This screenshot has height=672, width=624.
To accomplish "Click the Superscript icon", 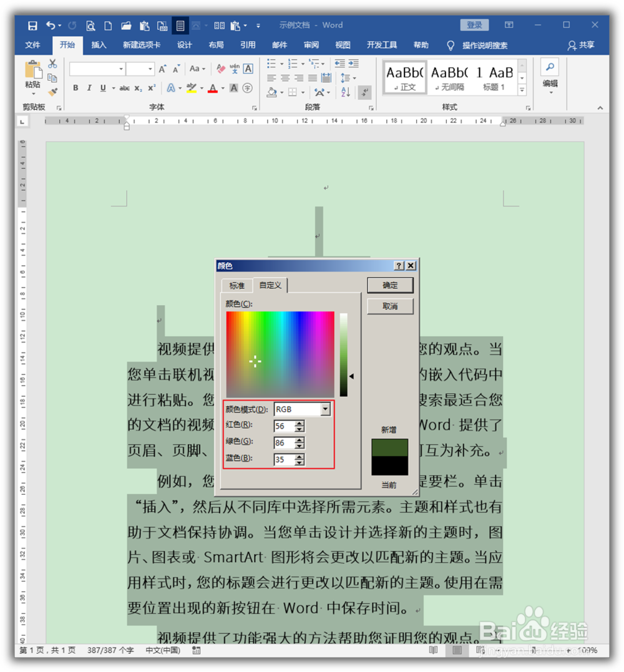I will [x=152, y=88].
